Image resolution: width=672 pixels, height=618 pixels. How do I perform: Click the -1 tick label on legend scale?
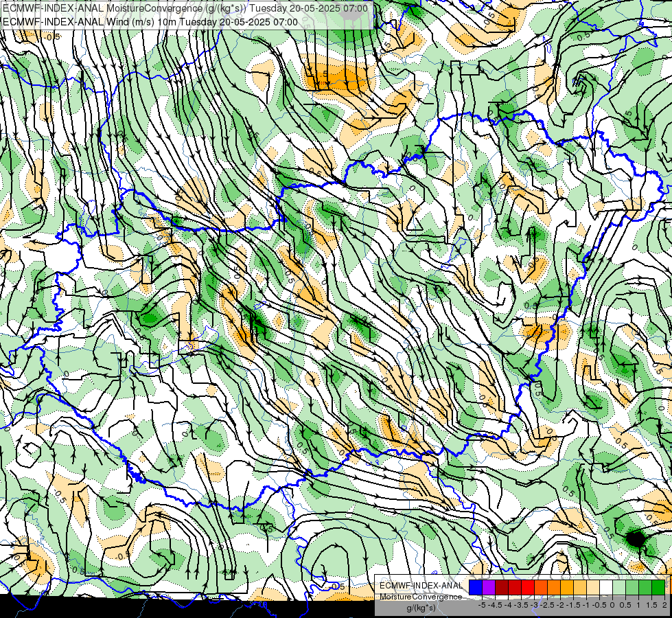point(586,605)
